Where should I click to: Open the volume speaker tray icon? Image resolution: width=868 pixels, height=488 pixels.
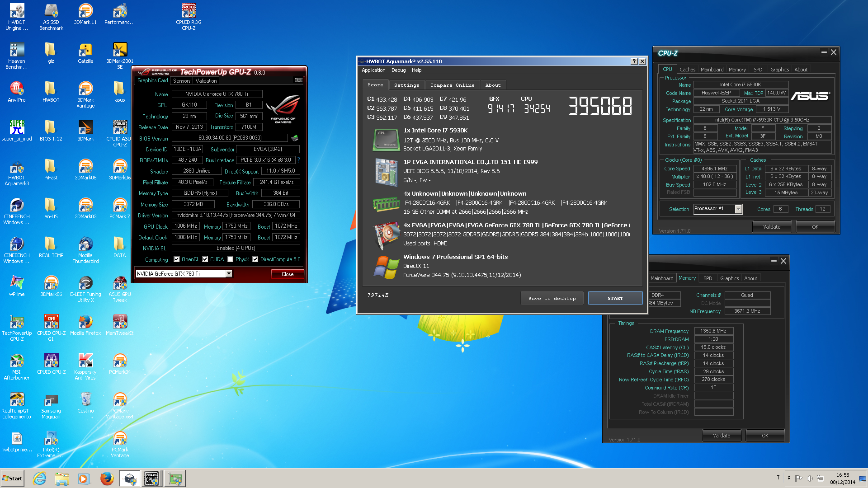810,478
